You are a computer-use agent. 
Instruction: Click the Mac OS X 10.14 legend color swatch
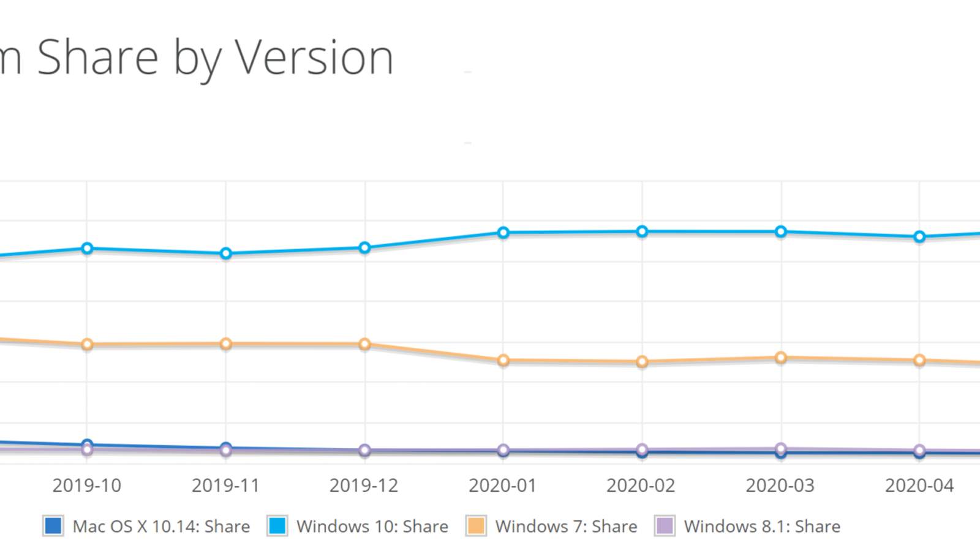click(53, 526)
